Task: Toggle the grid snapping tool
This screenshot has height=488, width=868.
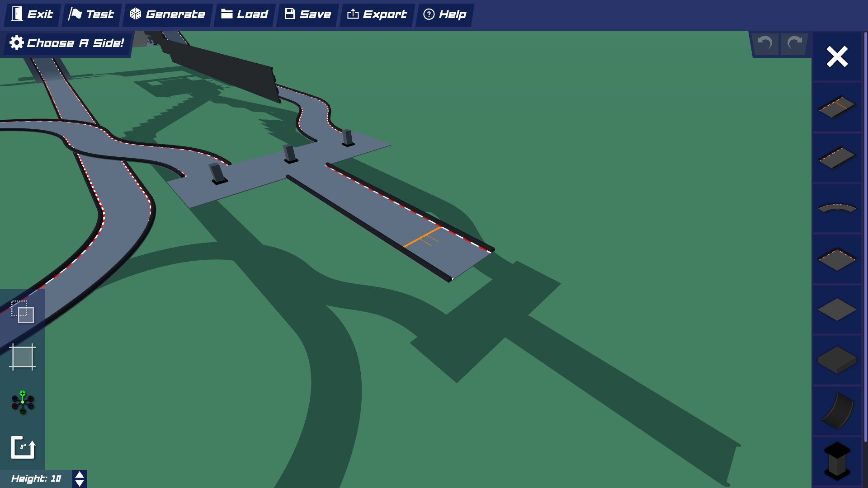Action: click(23, 357)
